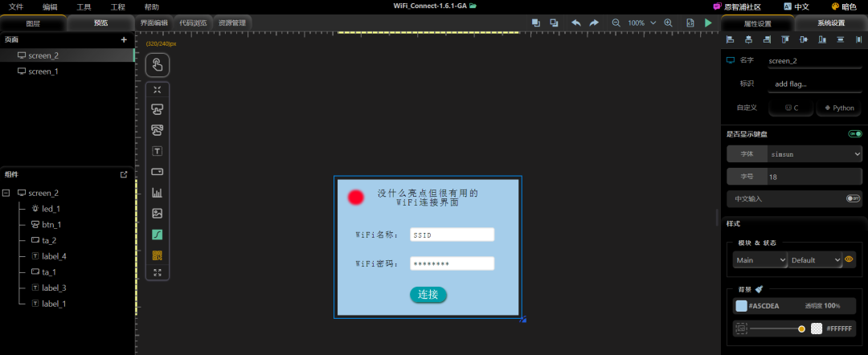
Task: Toggle style visibility with the eye icon
Action: click(850, 259)
